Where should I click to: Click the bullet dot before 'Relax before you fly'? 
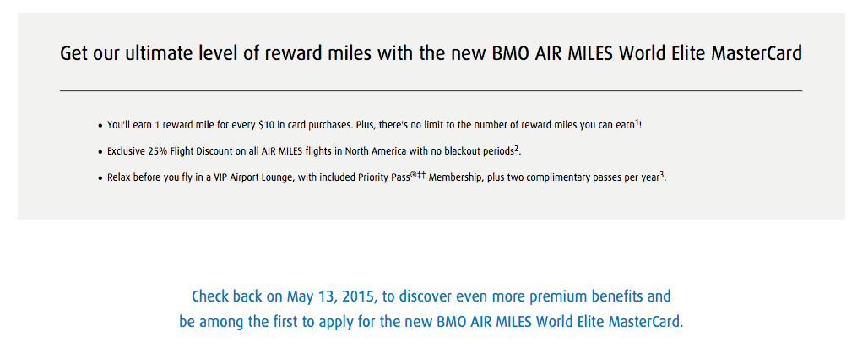[100, 179]
